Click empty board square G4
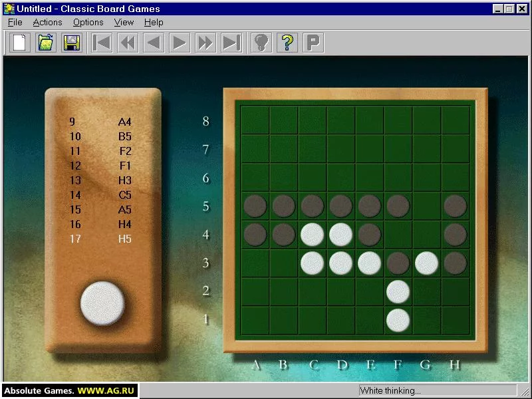 tap(426, 235)
